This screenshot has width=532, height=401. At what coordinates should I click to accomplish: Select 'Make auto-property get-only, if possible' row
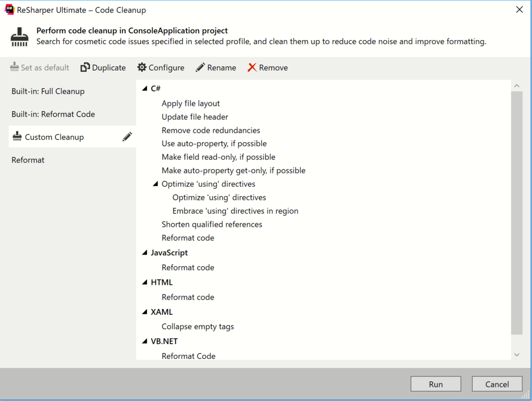click(x=233, y=170)
